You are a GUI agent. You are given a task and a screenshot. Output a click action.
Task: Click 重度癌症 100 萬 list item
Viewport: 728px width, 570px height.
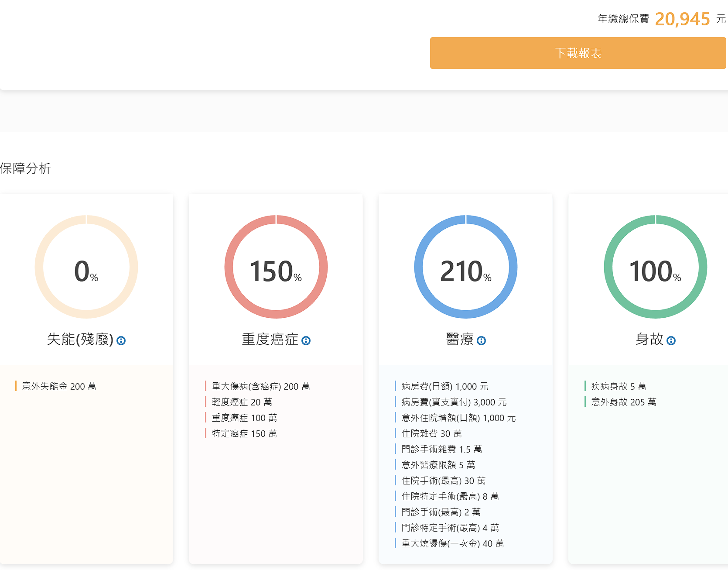[244, 418]
